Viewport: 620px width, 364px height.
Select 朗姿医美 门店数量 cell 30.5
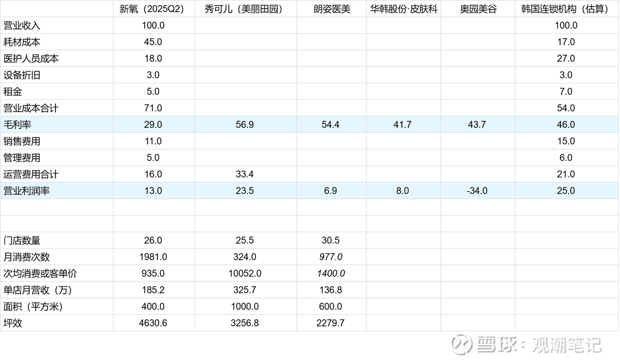pyautogui.click(x=330, y=241)
